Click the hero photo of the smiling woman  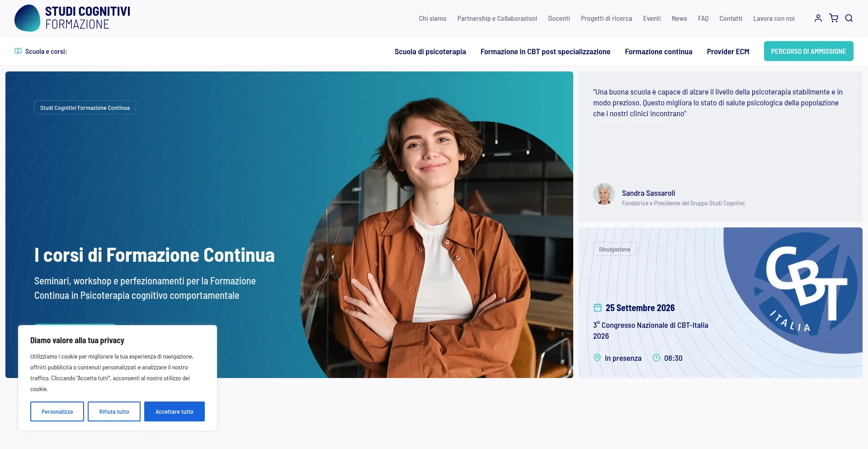[437, 237]
